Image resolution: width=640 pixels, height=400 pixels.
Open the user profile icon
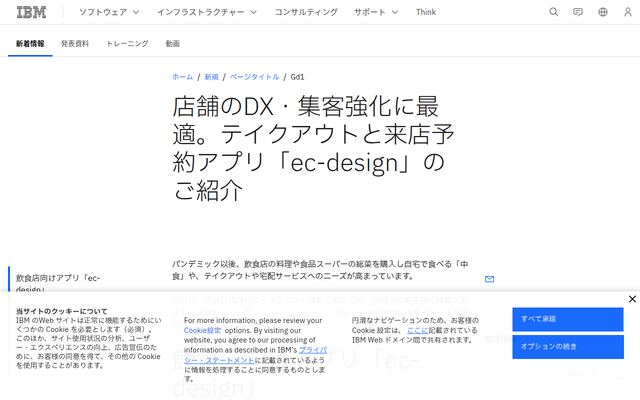point(628,12)
